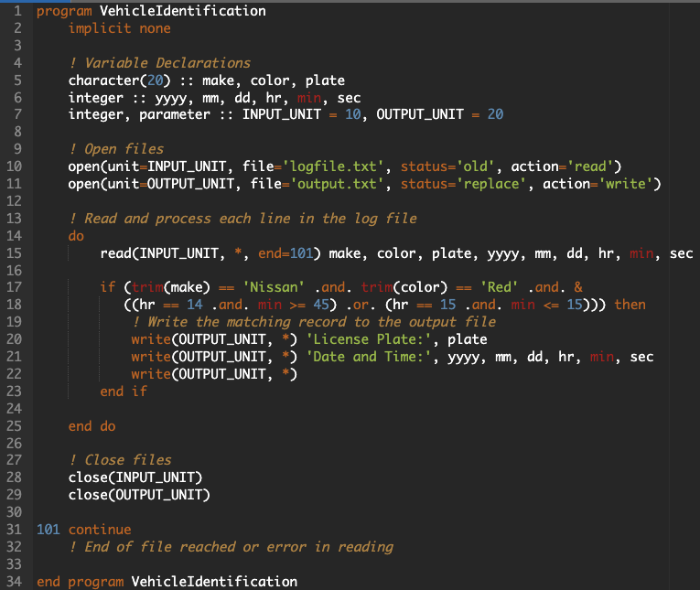Image resolution: width=700 pixels, height=590 pixels.
Task: Click 'INPUT_UNIT = 10' on line 7
Action: coord(302,114)
